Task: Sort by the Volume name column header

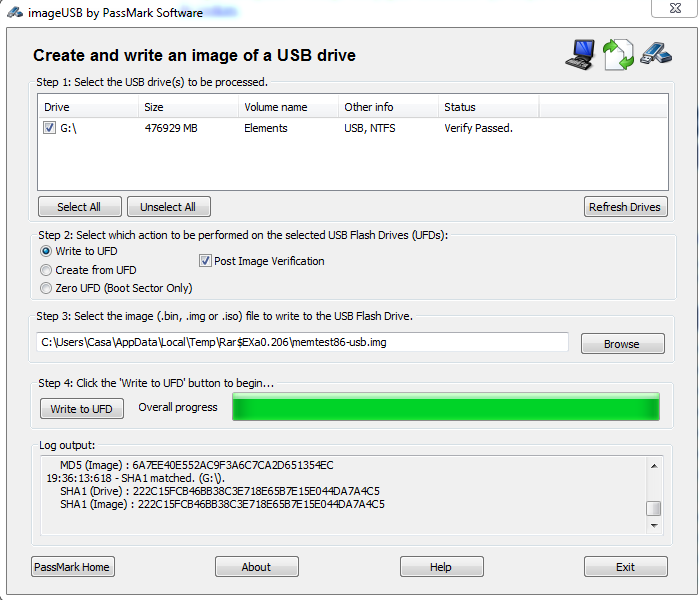Action: click(288, 107)
